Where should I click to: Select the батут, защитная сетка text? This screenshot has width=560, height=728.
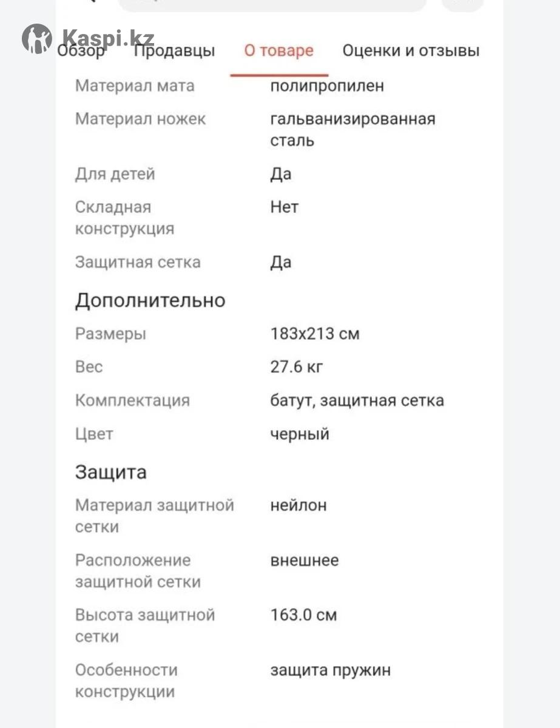pyautogui.click(x=357, y=400)
